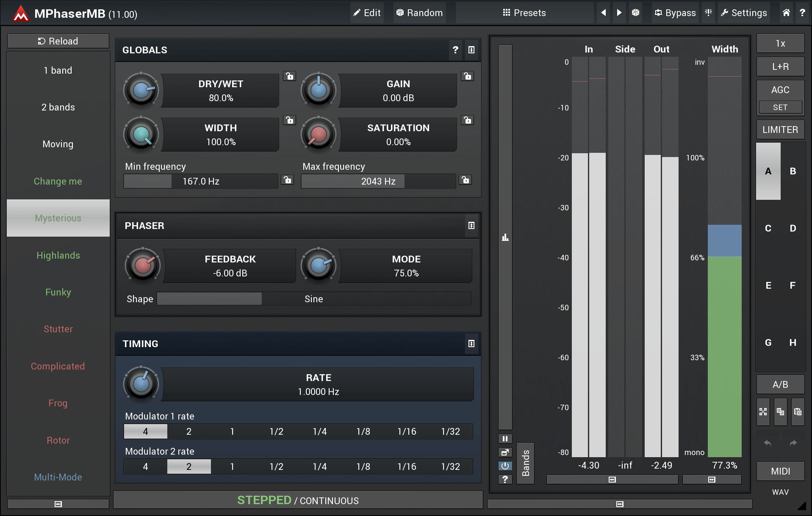Adjust the Feedback knob
This screenshot has width=812, height=516.
pyautogui.click(x=143, y=265)
